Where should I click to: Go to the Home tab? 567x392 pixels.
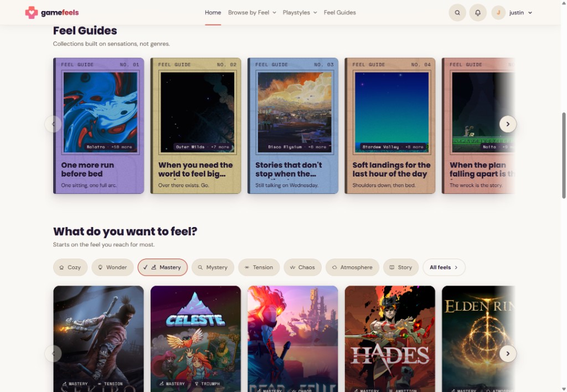pos(213,13)
